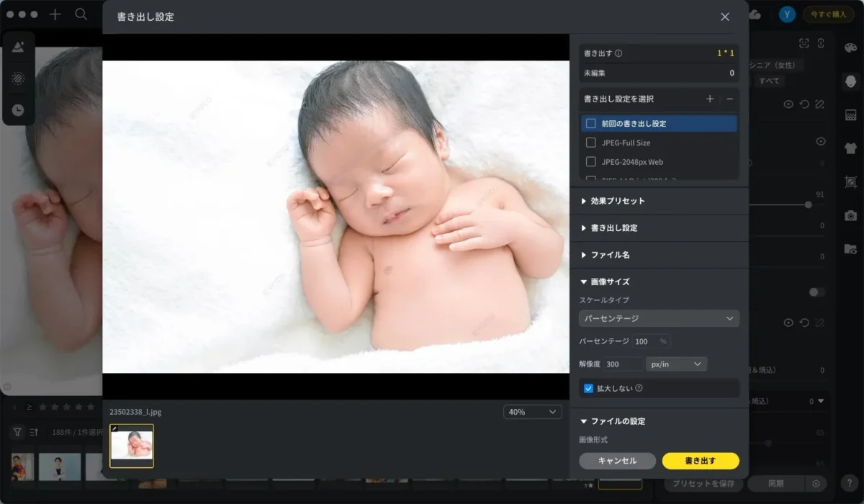
Task: Check the 前回の書き出し設定 checkbox
Action: [591, 123]
